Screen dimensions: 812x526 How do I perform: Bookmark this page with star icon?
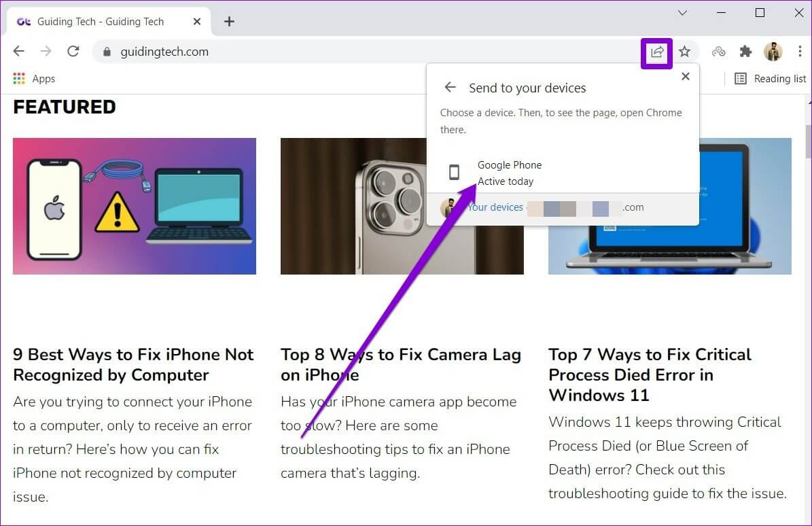click(x=685, y=52)
